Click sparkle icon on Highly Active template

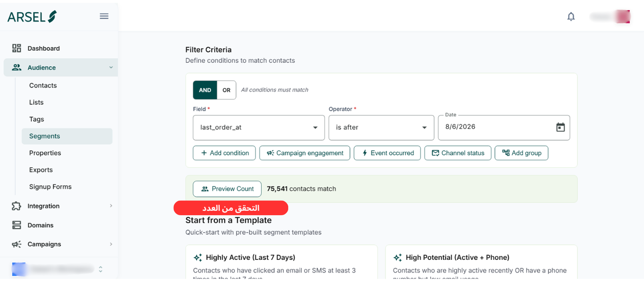[198, 257]
